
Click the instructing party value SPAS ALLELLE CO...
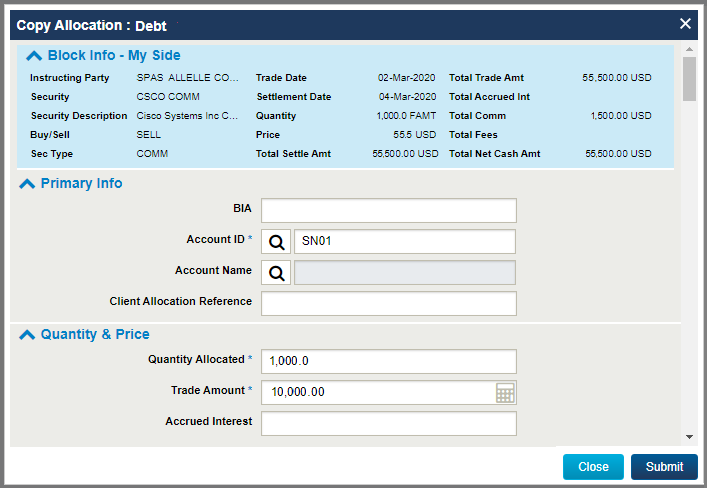187,78
